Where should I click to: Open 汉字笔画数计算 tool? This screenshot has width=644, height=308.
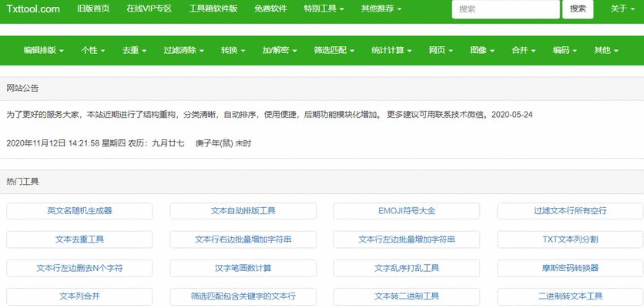[243, 268]
